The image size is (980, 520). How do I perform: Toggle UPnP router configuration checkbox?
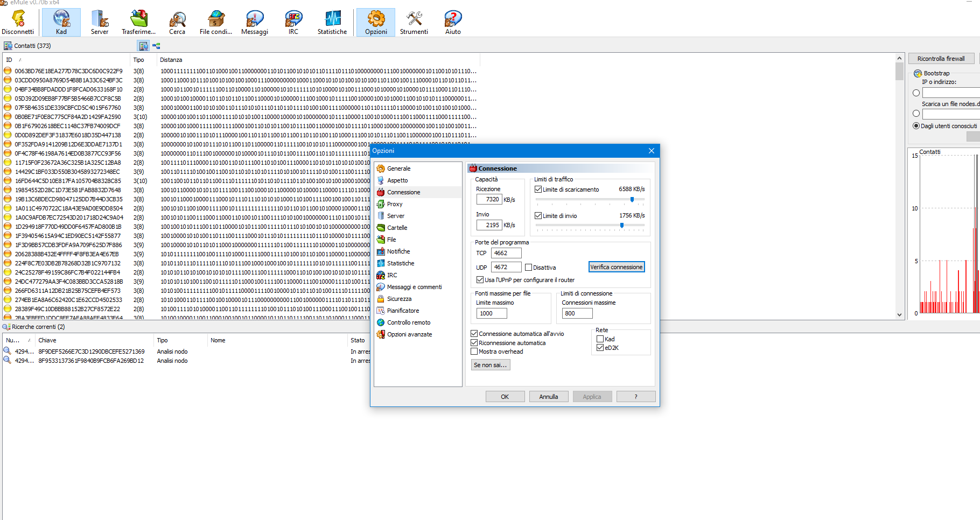tap(480, 280)
